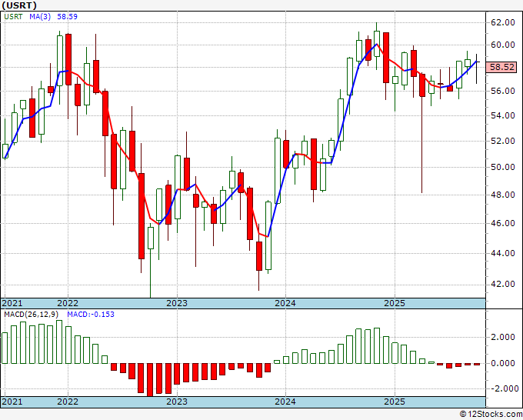Click the 56.00 price axis label
The width and height of the screenshot is (523, 420).
coord(503,91)
